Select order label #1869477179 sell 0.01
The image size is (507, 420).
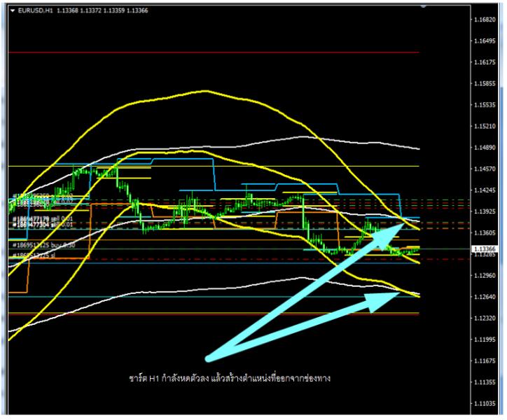pyautogui.click(x=43, y=219)
